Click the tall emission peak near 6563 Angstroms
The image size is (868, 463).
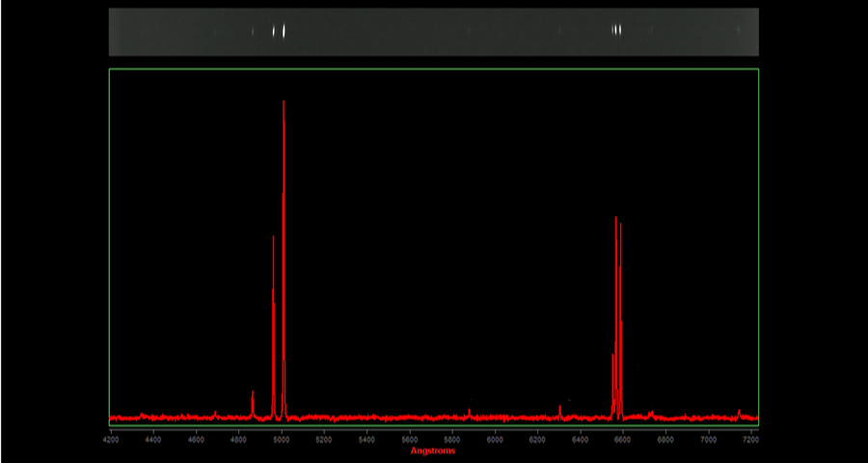(x=615, y=220)
